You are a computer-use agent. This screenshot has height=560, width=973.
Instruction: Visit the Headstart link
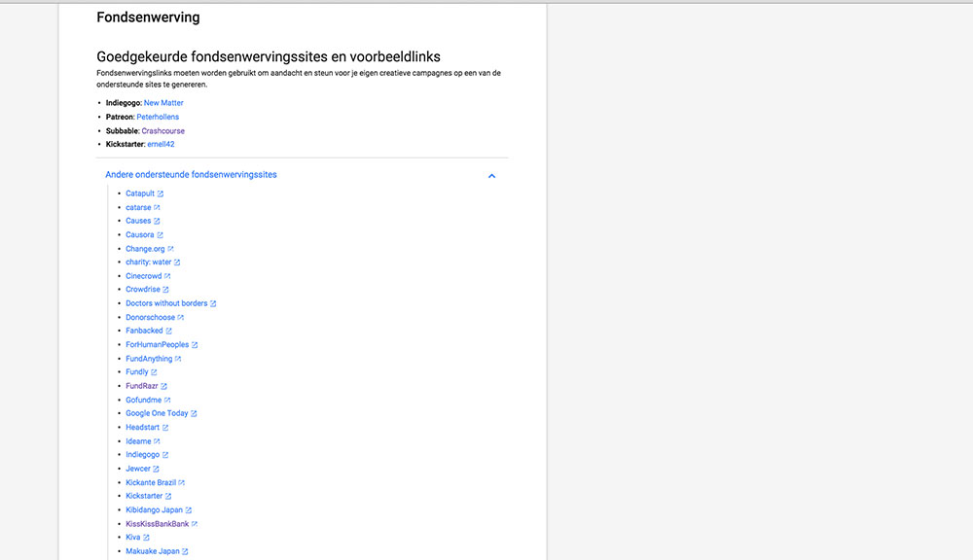pyautogui.click(x=143, y=427)
